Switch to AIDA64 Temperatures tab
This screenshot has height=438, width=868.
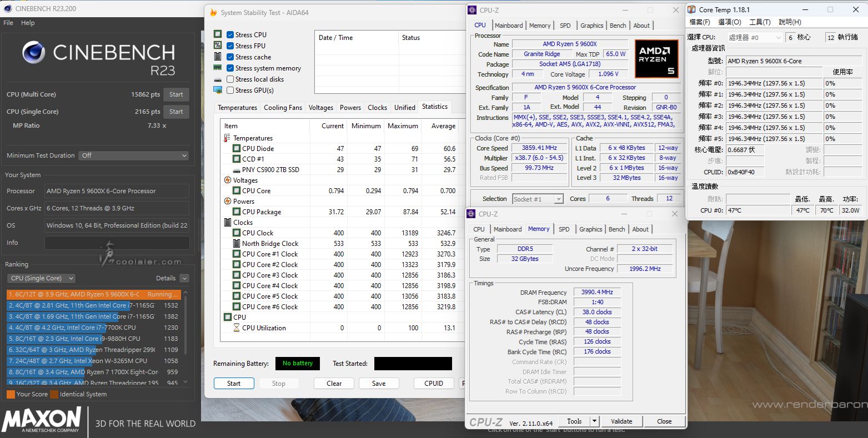[237, 108]
